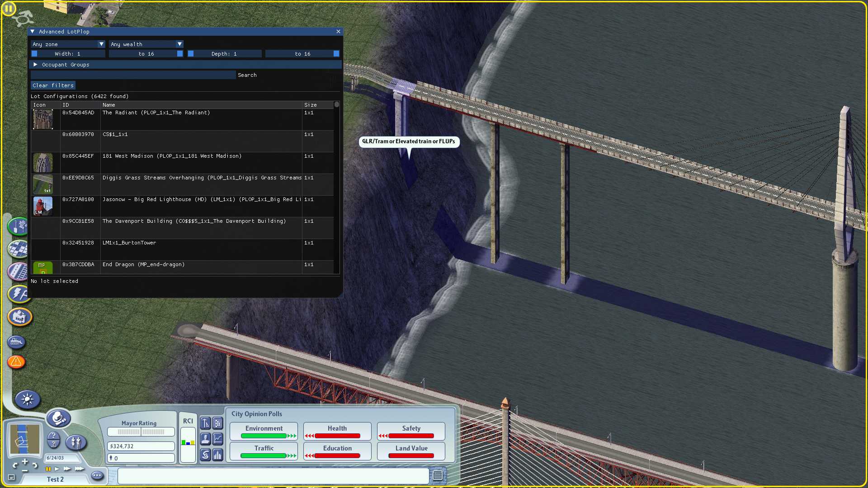Screen dimensions: 868x488
Task: Select the Bulldoze tool icon
Action: (x=16, y=342)
